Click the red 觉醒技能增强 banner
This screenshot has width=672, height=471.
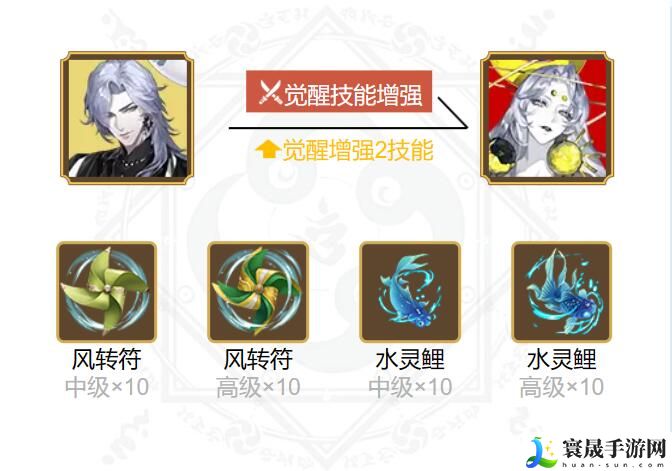click(339, 92)
